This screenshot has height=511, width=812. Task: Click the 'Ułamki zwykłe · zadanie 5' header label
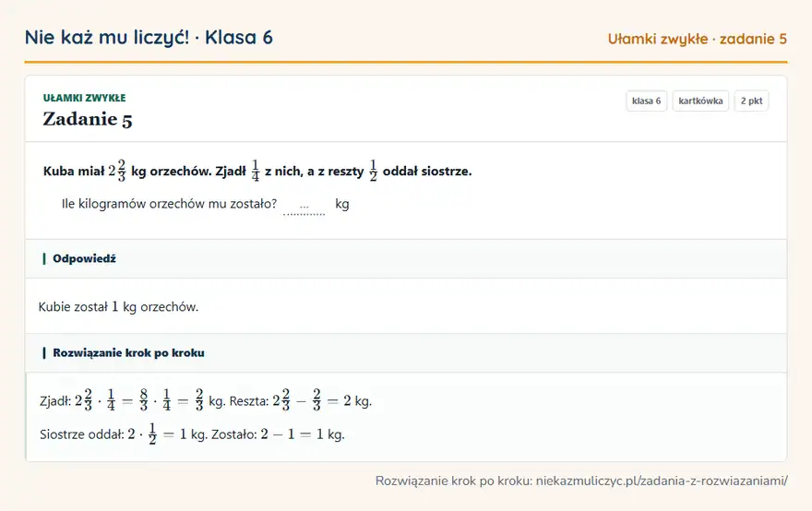tap(697, 39)
